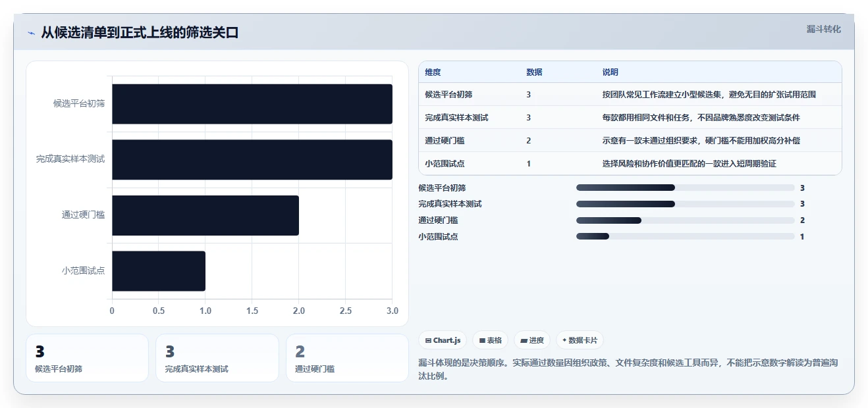Click the description starting 每款都用相同文件
This screenshot has height=408, width=868.
click(x=701, y=118)
